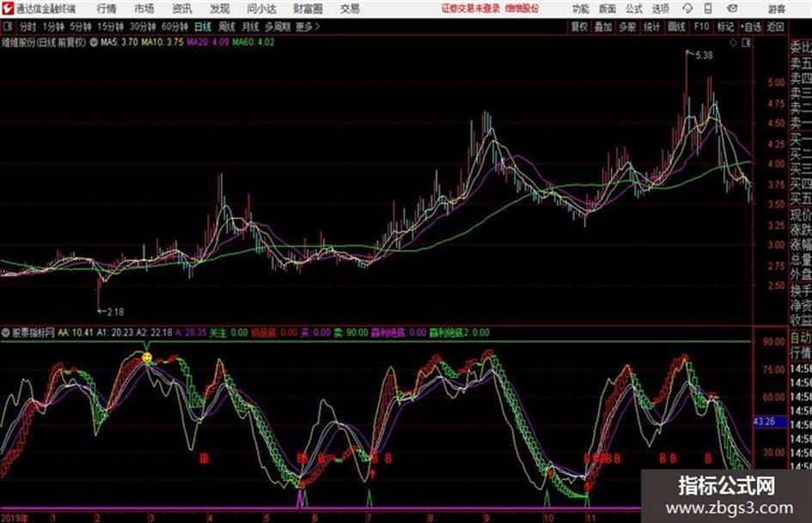
Task: Click the MA20: 4.09 indicator value
Action: pos(208,42)
